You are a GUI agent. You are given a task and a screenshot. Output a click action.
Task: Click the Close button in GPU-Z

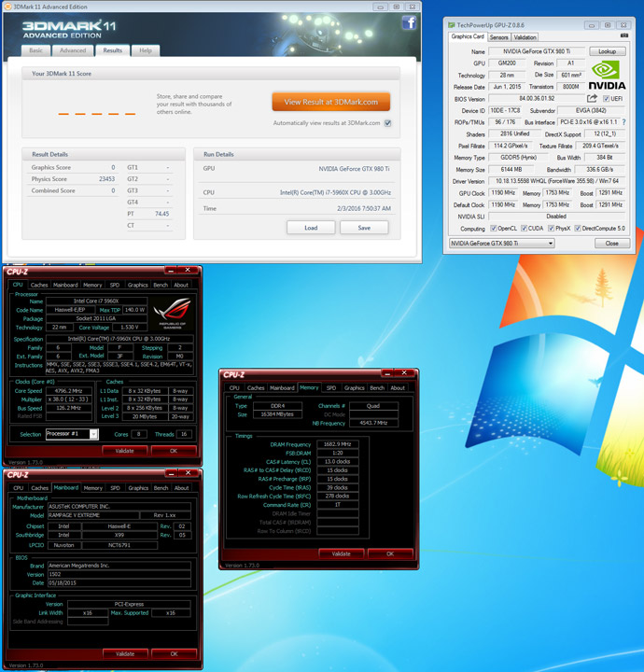coord(612,244)
